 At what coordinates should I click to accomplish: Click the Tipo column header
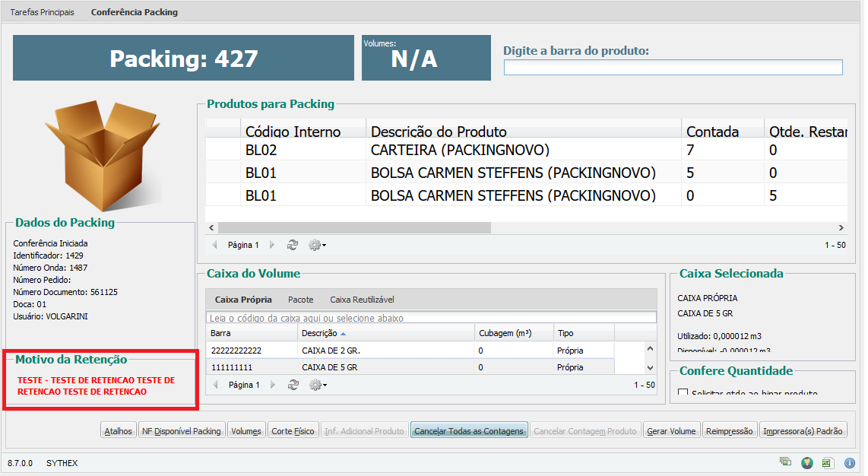[x=584, y=333]
